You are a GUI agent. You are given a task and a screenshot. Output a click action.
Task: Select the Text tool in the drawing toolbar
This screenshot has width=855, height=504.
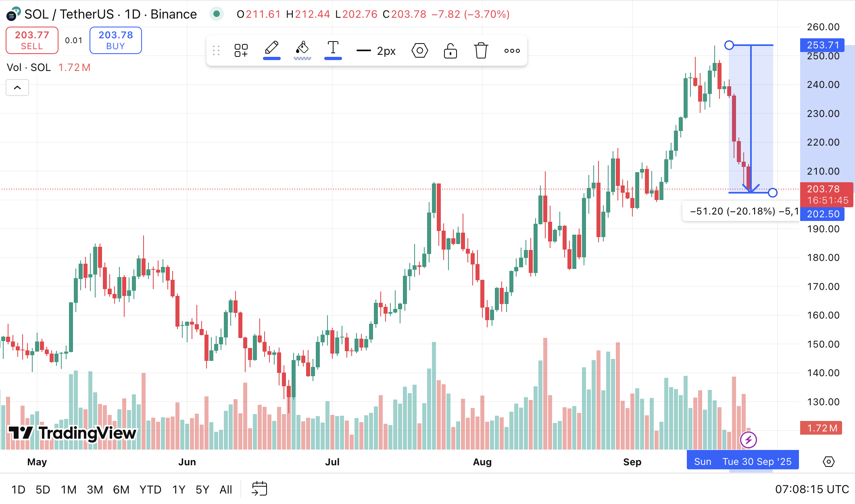click(x=333, y=49)
